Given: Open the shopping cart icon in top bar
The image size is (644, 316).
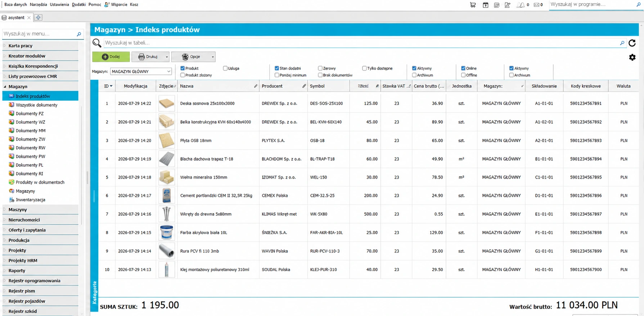Looking at the screenshot, I should tap(473, 5).
